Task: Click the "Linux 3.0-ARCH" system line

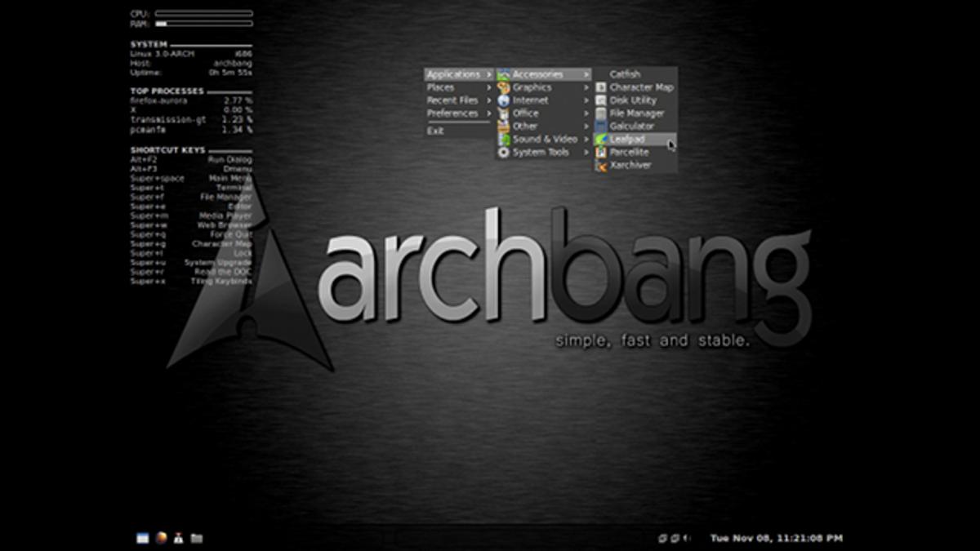Action: point(191,53)
